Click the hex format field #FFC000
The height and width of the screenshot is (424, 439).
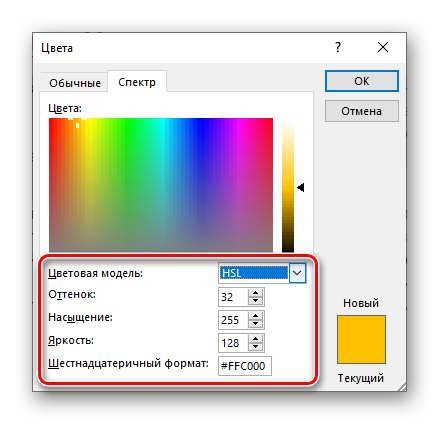pyautogui.click(x=245, y=366)
